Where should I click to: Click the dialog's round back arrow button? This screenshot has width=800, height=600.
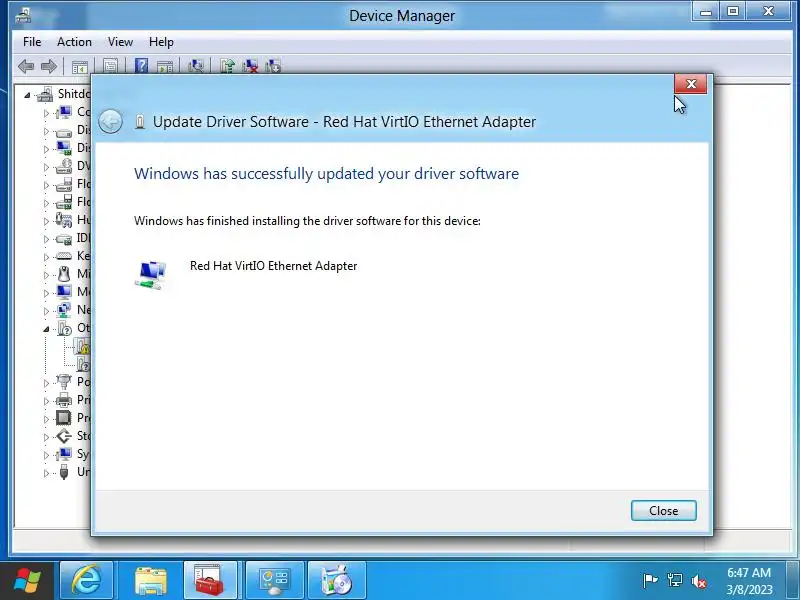coord(110,122)
